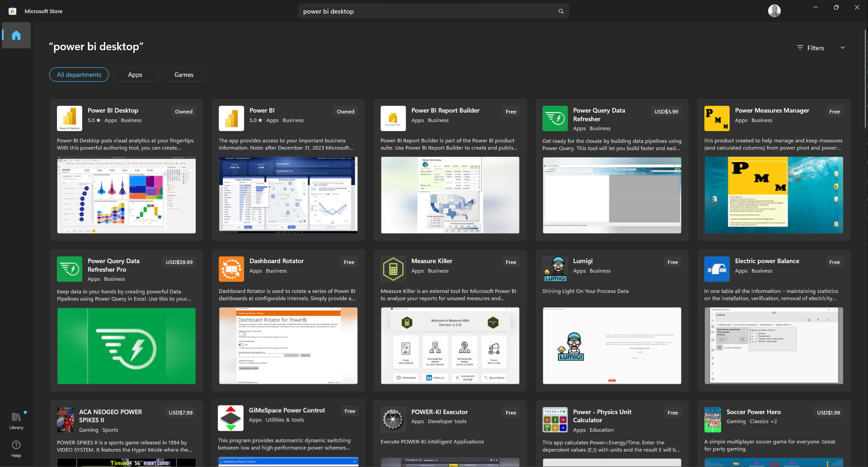This screenshot has width=868, height=467.
Task: Click the "power bi desktop" results heading
Action: tap(96, 47)
